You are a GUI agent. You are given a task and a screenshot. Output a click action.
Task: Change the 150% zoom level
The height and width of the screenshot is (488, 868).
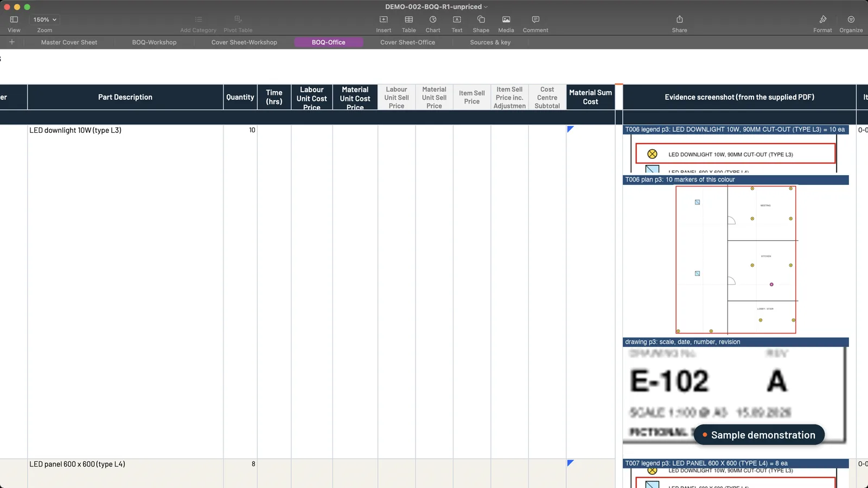tap(44, 20)
